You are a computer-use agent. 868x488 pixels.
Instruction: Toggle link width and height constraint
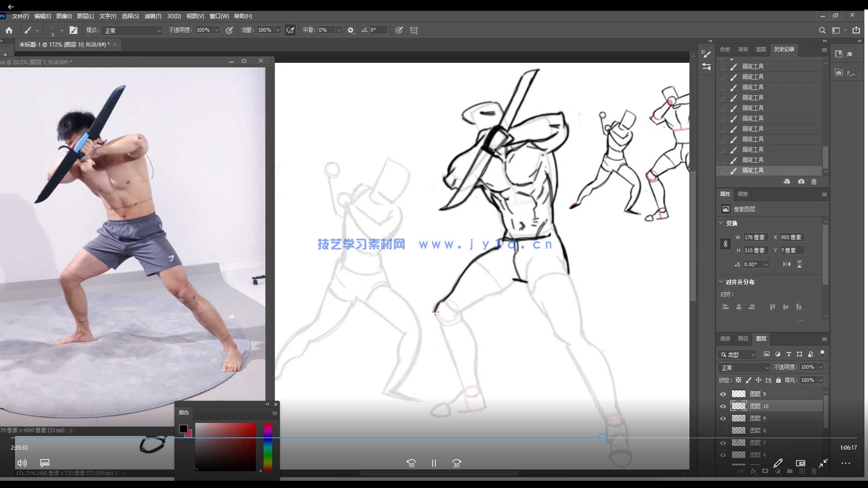coord(725,244)
